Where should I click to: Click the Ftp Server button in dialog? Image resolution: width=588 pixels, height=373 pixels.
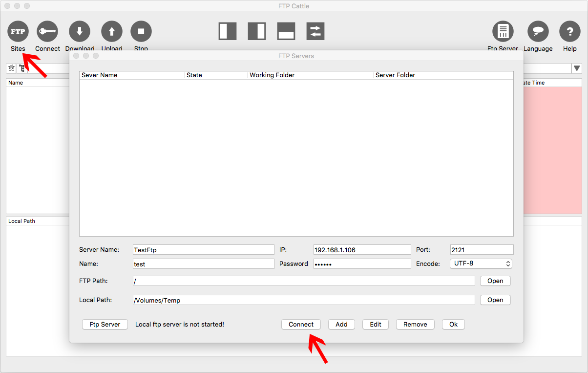(x=105, y=324)
